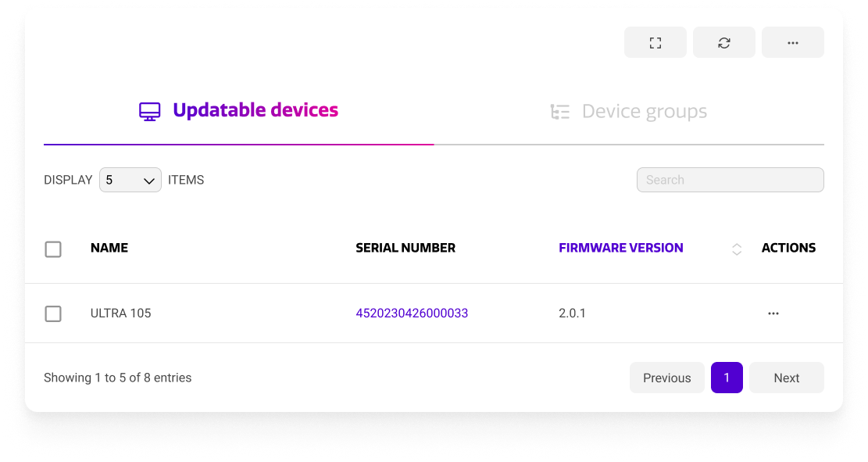The image size is (868, 462).
Task: Select page 1 in pagination
Action: click(727, 378)
